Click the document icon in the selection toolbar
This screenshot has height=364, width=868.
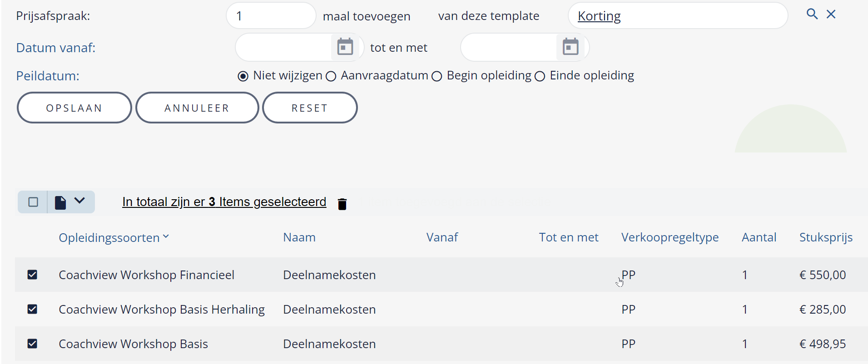click(x=60, y=202)
